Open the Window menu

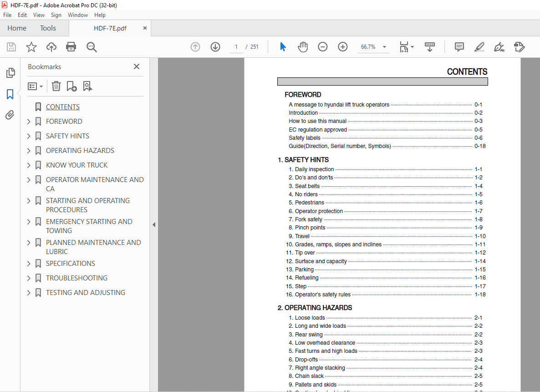pyautogui.click(x=78, y=15)
